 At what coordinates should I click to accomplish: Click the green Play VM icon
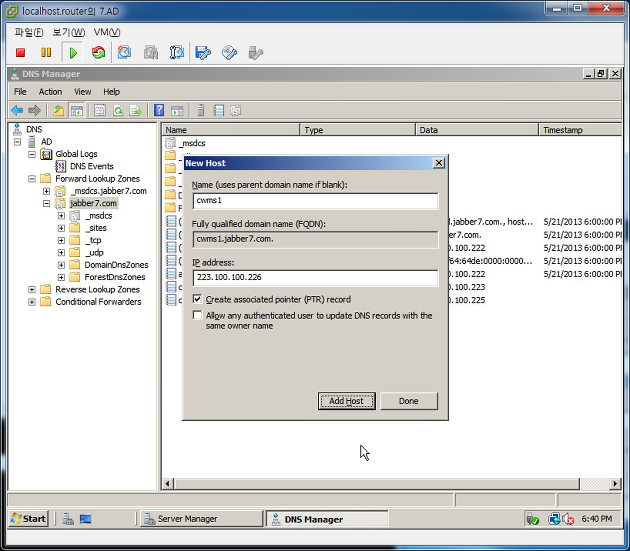click(73, 53)
